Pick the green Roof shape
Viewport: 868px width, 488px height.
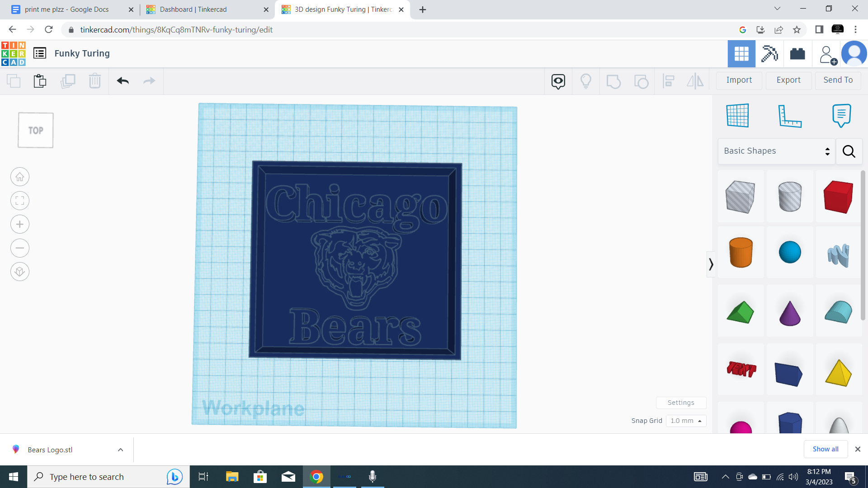741,312
